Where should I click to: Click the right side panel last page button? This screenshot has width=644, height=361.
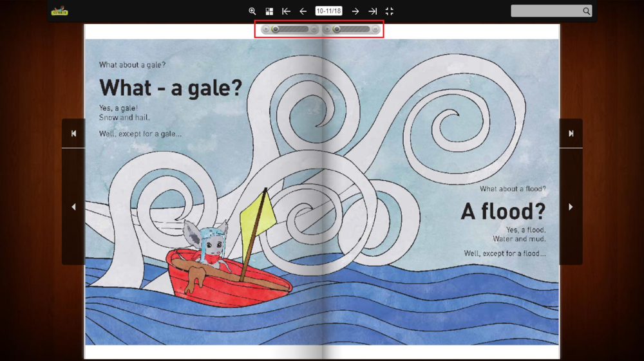click(x=571, y=133)
